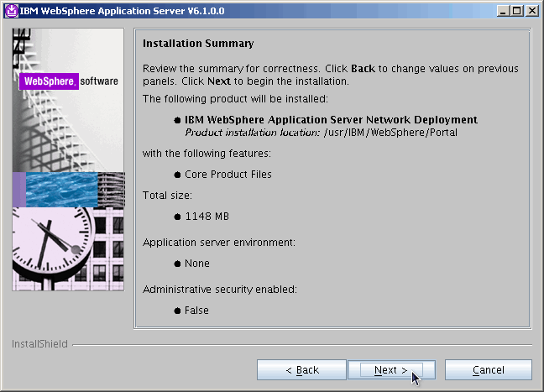The width and height of the screenshot is (544, 392).
Task: Go back with the Back button
Action: [x=301, y=370]
